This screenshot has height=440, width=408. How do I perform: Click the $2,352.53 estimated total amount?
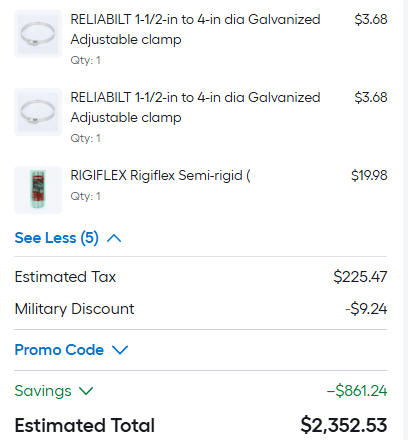(344, 425)
